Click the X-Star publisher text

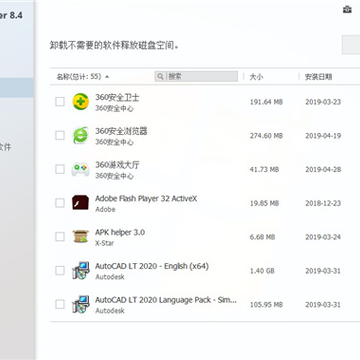105,243
